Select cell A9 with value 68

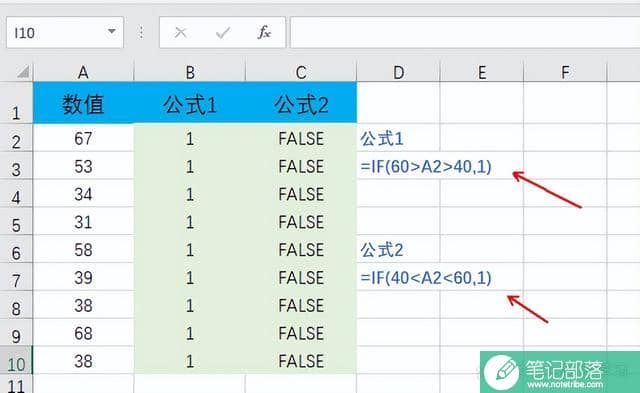(x=83, y=333)
